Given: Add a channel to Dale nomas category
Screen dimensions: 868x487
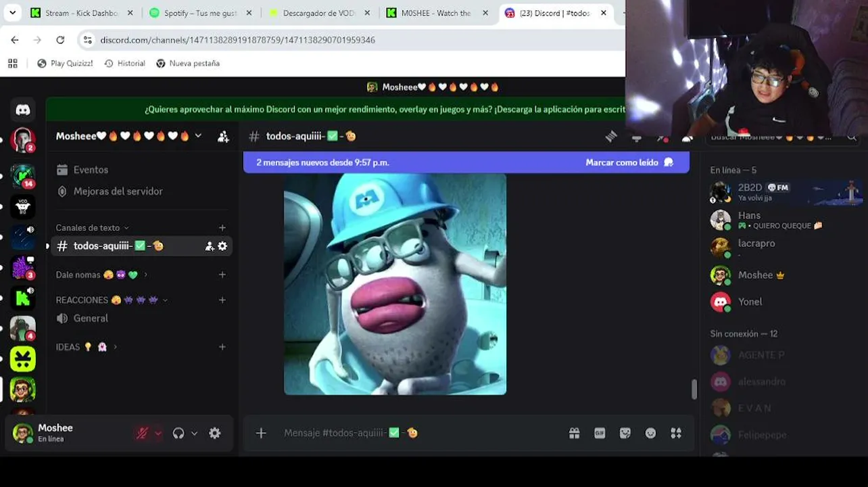Looking at the screenshot, I should click(x=222, y=275).
